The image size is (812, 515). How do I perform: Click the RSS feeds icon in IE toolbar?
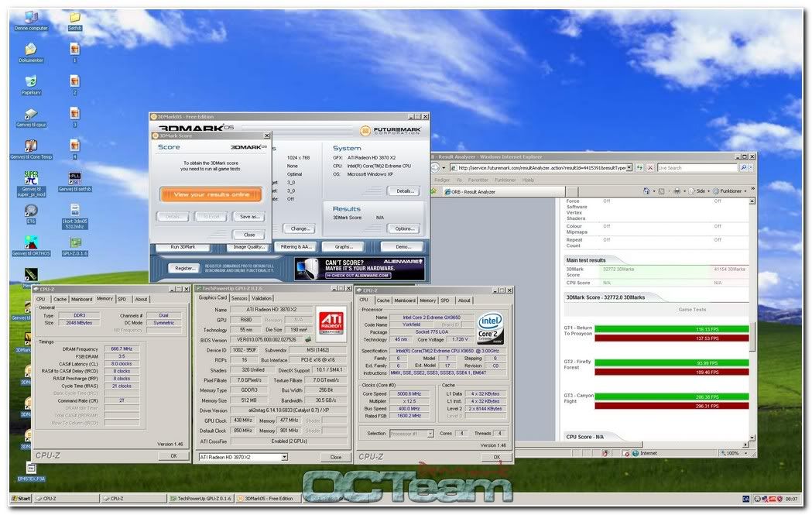(661, 191)
